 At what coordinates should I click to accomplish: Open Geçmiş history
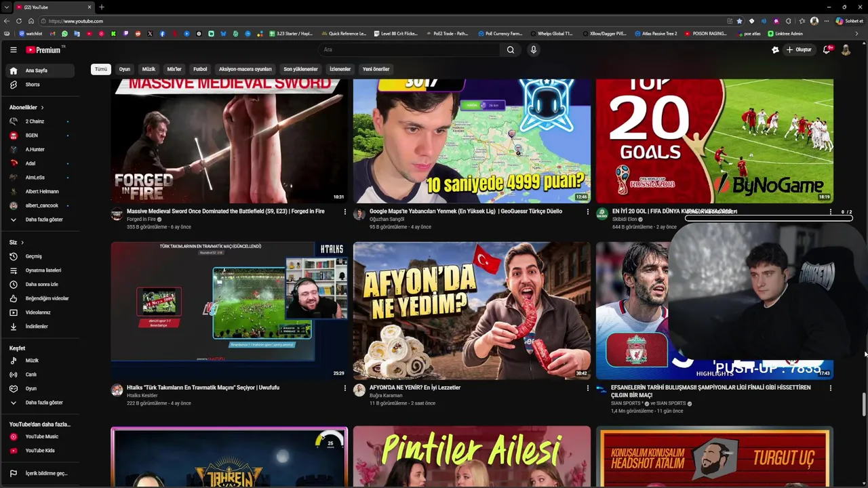click(40, 256)
